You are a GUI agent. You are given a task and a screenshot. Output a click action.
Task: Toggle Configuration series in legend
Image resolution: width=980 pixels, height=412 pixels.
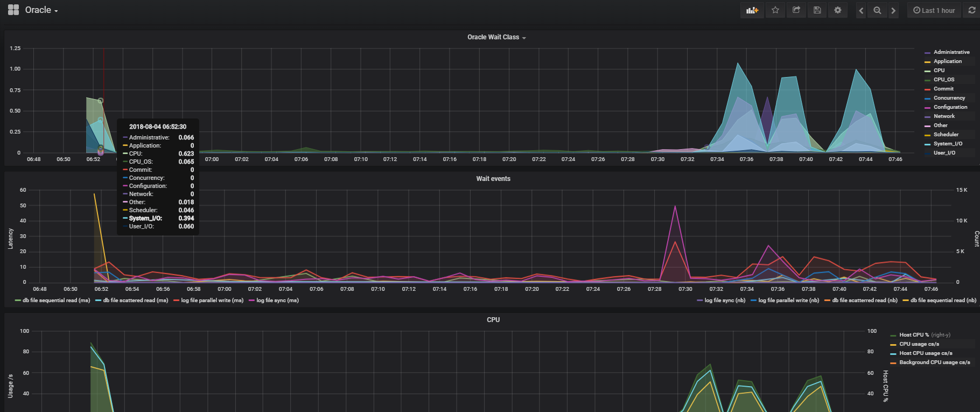pos(950,107)
